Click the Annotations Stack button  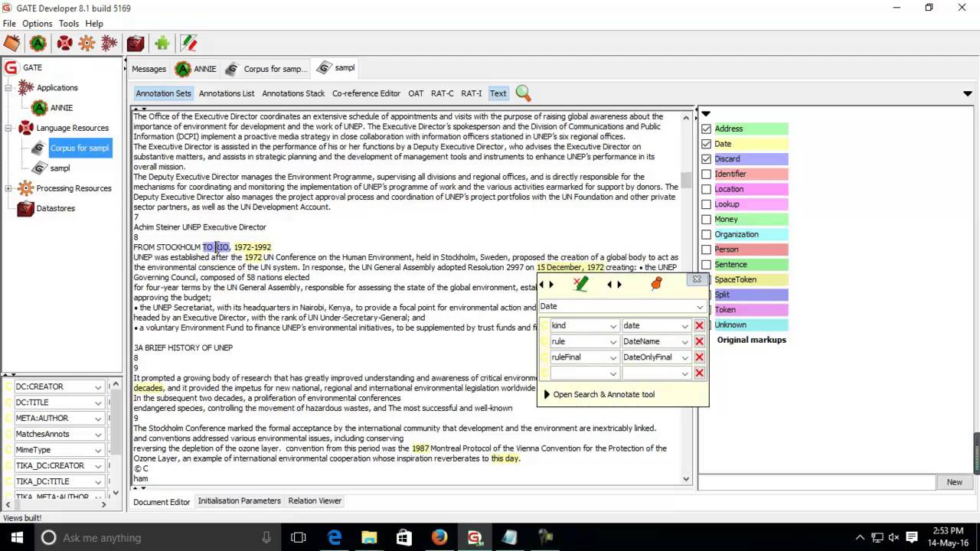(293, 93)
